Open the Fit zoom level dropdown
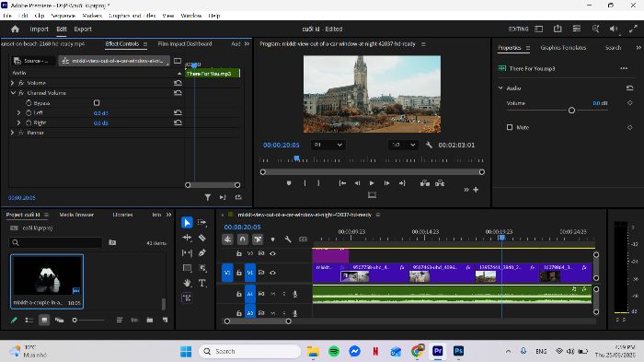Image resolution: width=644 pixels, height=362 pixels. coord(328,145)
